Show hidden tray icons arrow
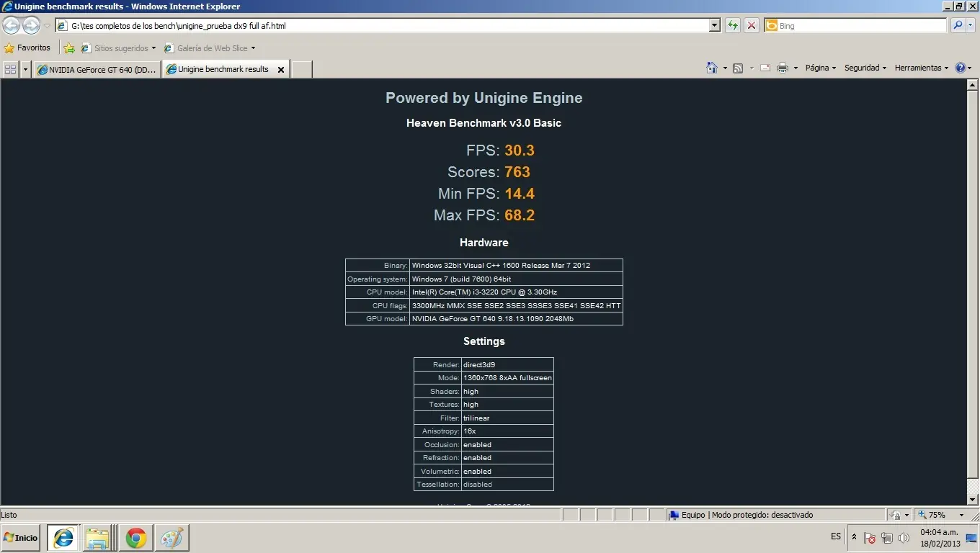 pyautogui.click(x=855, y=537)
